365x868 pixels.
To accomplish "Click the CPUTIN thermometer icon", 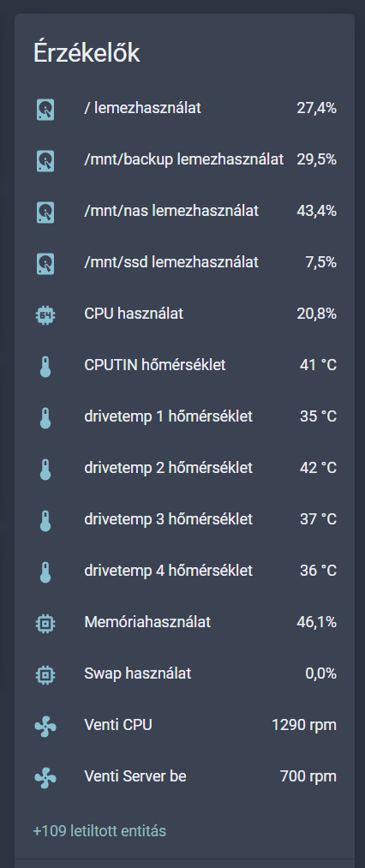I will point(45,366).
